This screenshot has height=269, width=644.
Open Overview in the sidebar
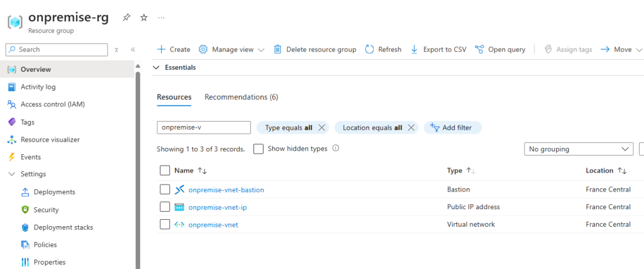tap(67, 69)
